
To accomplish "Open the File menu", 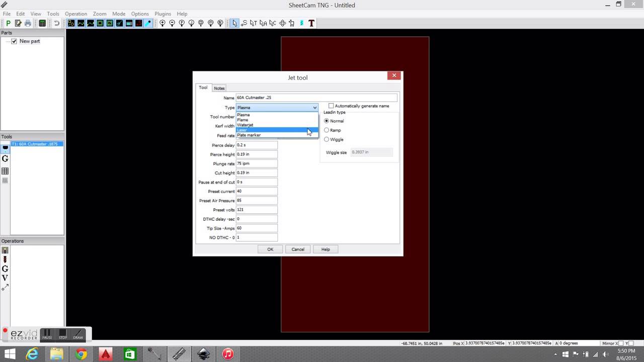I will coord(7,14).
